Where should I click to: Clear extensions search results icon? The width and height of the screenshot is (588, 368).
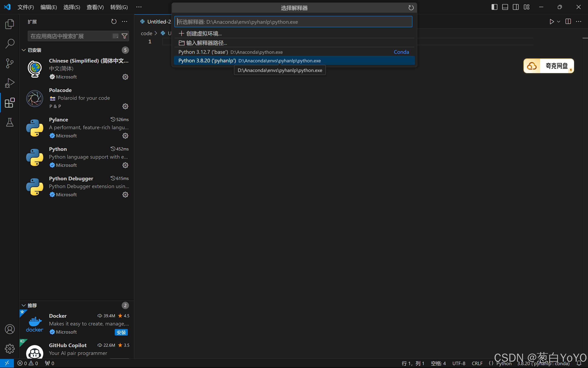coord(115,36)
